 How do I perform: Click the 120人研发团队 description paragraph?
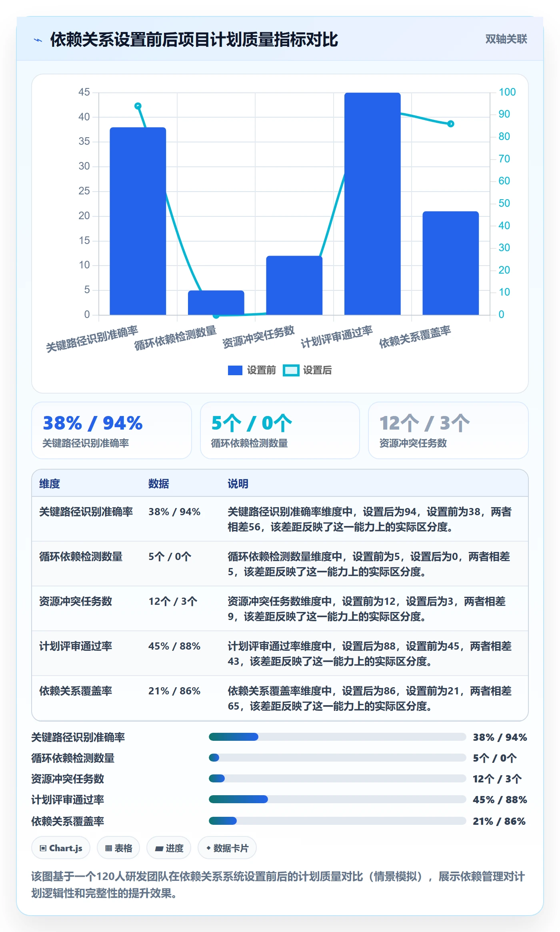[278, 884]
